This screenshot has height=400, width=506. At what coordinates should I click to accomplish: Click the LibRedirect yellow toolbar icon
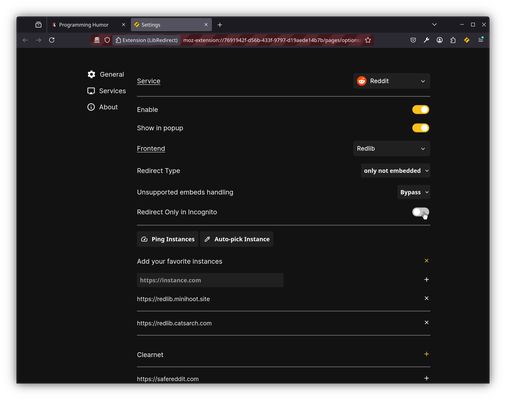click(467, 40)
